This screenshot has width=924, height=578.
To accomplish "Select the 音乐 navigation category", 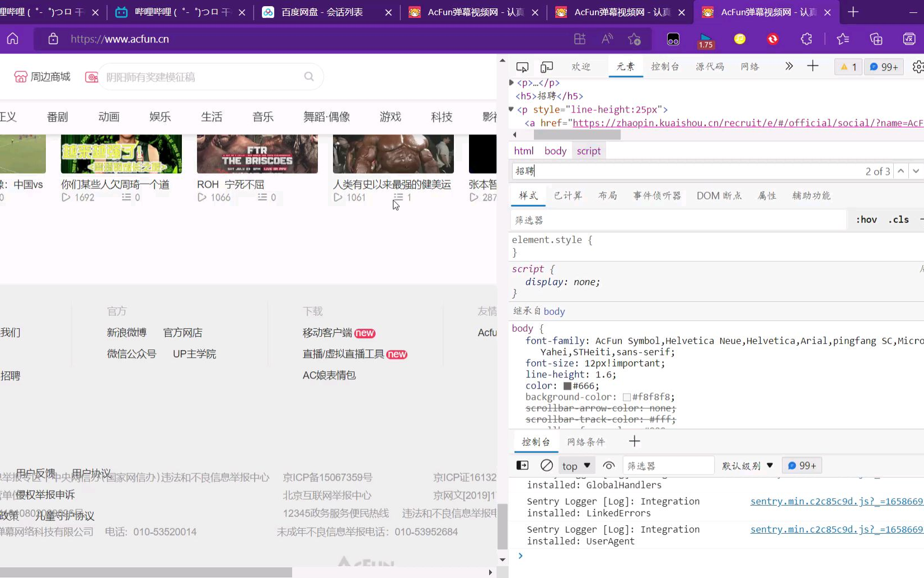I will [263, 116].
